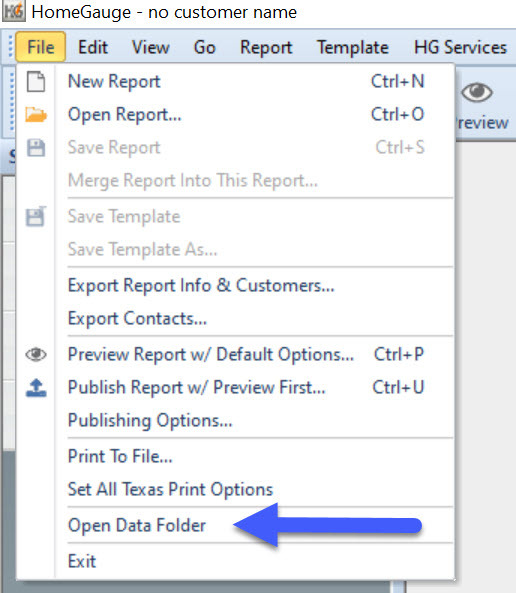The image size is (516, 593).
Task: Select Open Report... menu entry
Action: pyautogui.click(x=235, y=114)
